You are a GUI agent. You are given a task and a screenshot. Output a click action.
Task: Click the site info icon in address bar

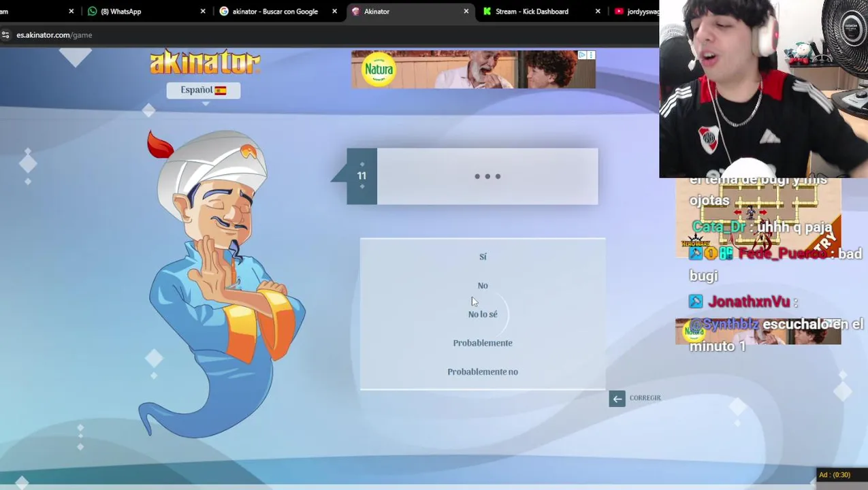click(x=5, y=35)
